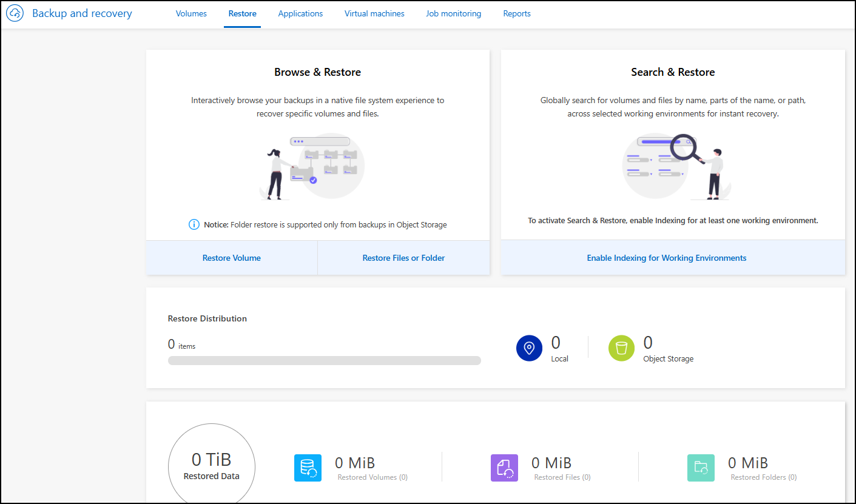Image resolution: width=856 pixels, height=504 pixels.
Task: Enable Indexing for Working Environments
Action: [666, 258]
